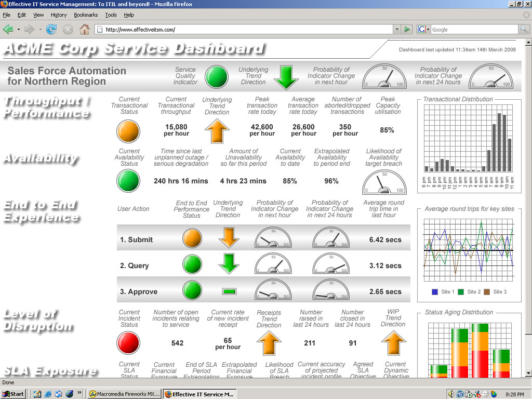Click the Reload page button
Screen dimensions: 532x399
51,30
